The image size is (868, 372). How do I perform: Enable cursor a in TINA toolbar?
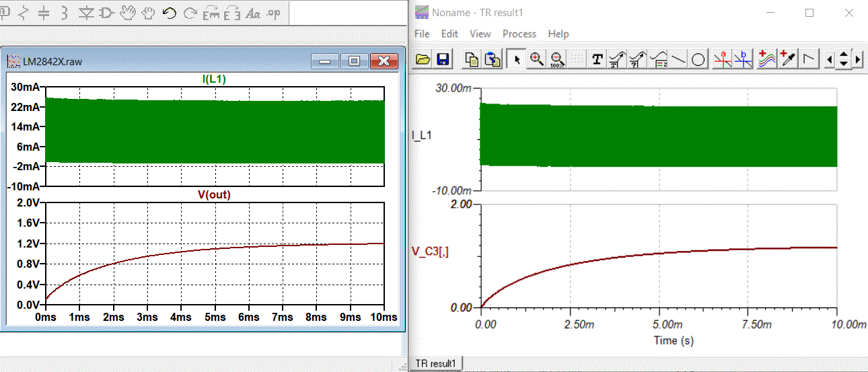pos(723,59)
